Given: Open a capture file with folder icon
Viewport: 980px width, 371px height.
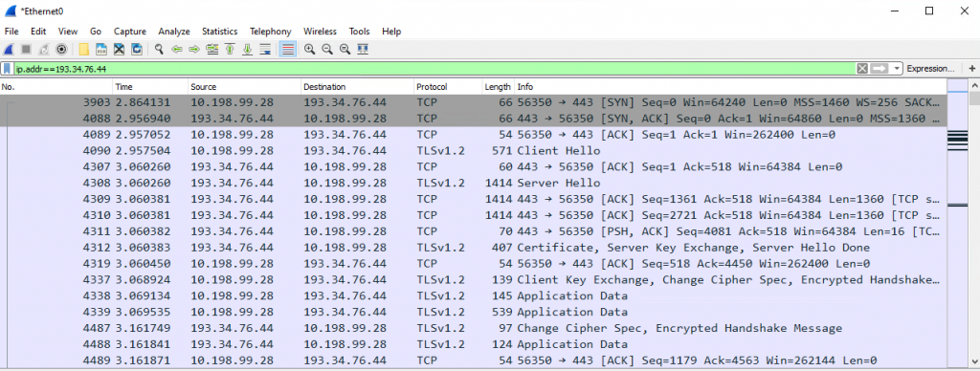Looking at the screenshot, I should coord(84,50).
